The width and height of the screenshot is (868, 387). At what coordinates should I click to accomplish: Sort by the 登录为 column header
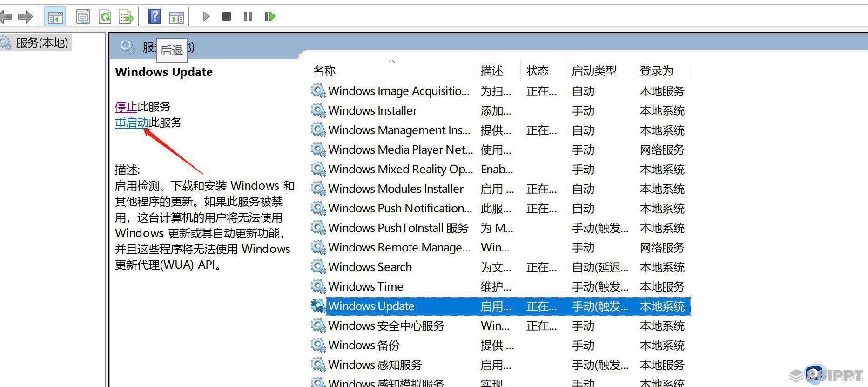pos(656,71)
